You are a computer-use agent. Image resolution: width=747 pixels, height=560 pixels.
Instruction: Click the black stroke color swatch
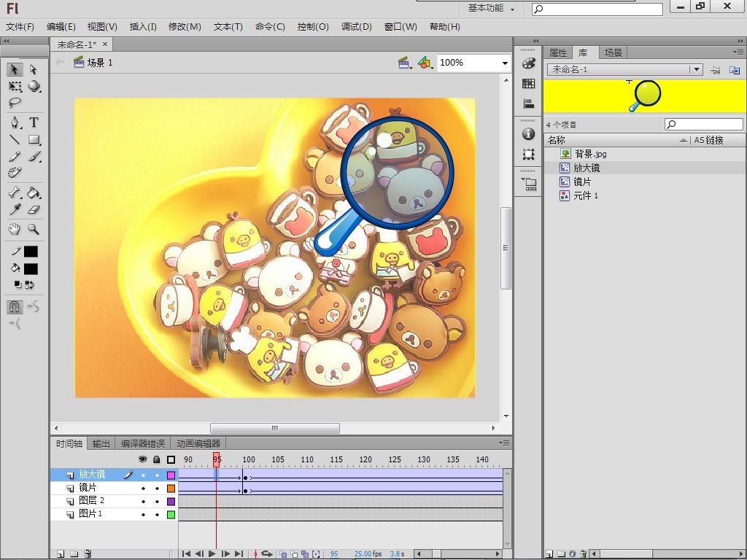[31, 252]
